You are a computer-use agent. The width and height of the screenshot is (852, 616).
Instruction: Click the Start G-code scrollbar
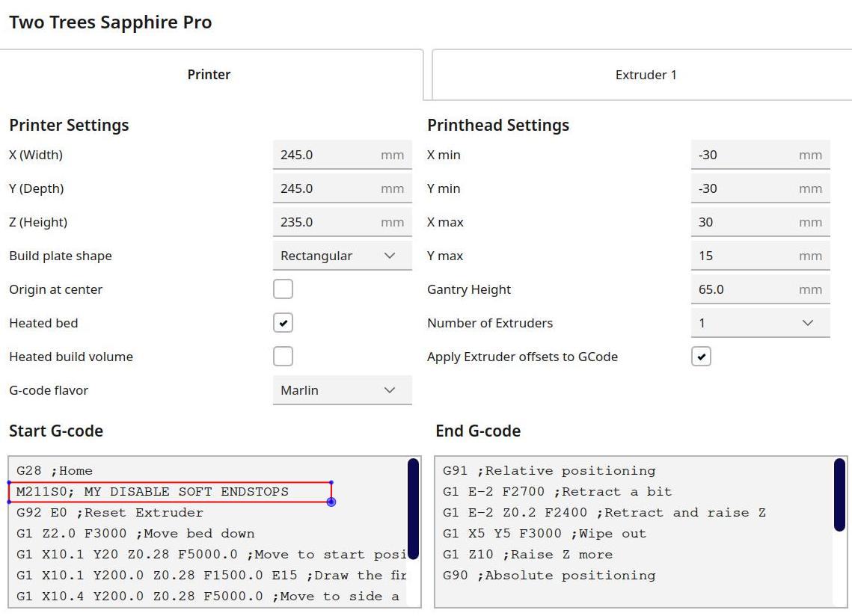pyautogui.click(x=413, y=509)
